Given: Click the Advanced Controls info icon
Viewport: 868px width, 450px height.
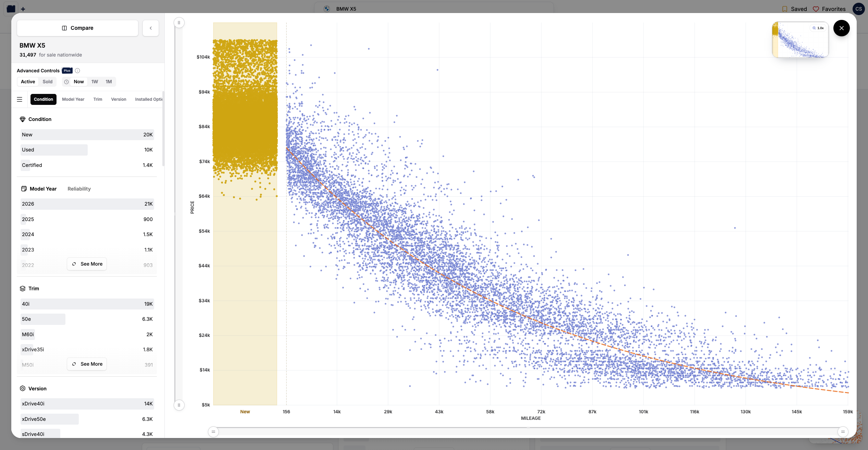Looking at the screenshot, I should click(77, 71).
